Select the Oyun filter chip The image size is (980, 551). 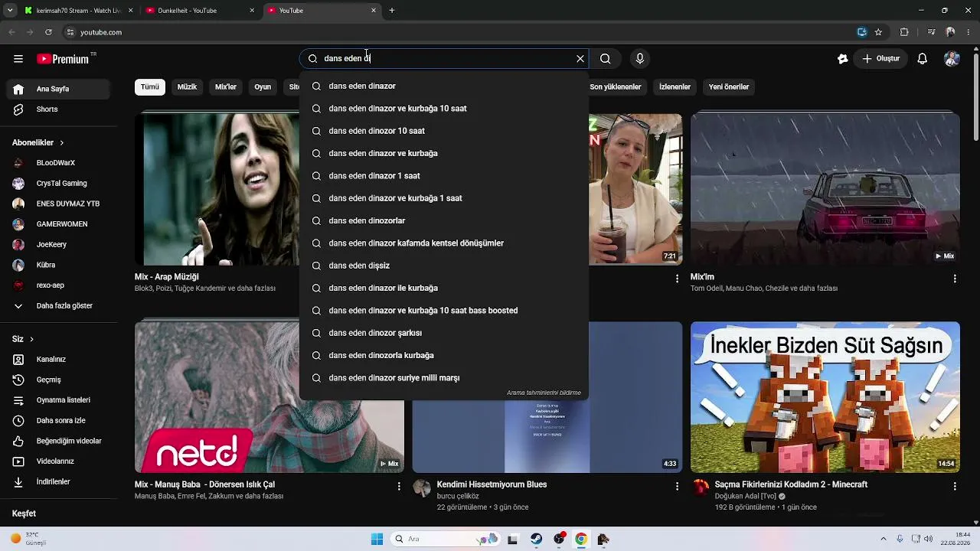(263, 87)
